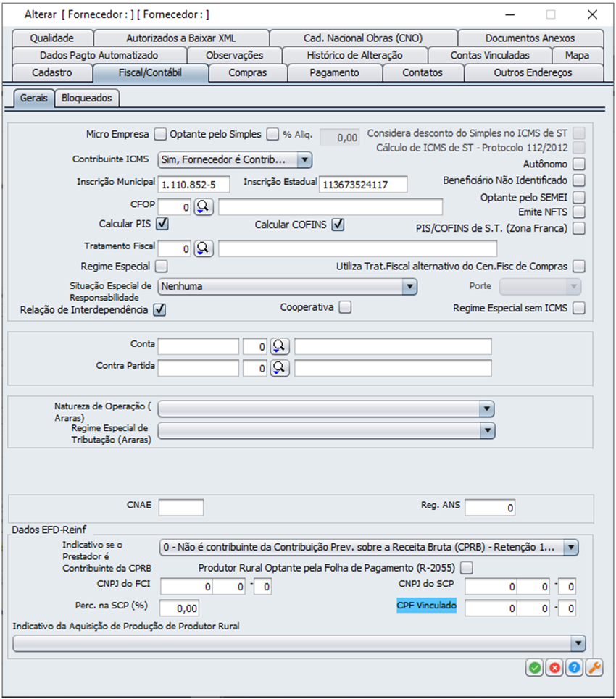Open the Compras tab
The height and width of the screenshot is (699, 616).
(248, 72)
